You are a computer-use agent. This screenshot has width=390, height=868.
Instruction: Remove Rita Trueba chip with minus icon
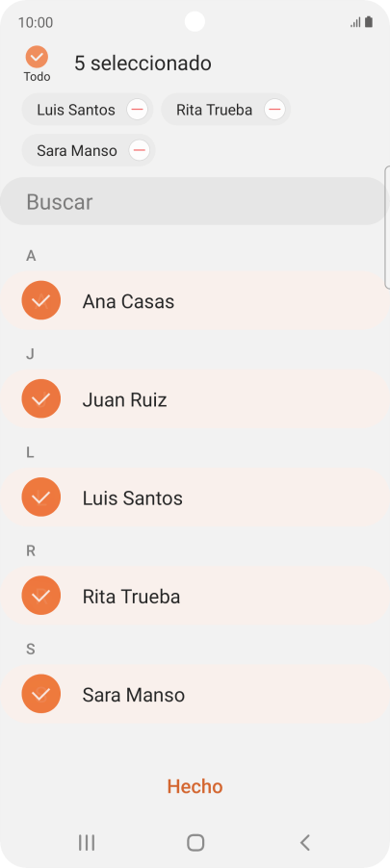tap(274, 110)
